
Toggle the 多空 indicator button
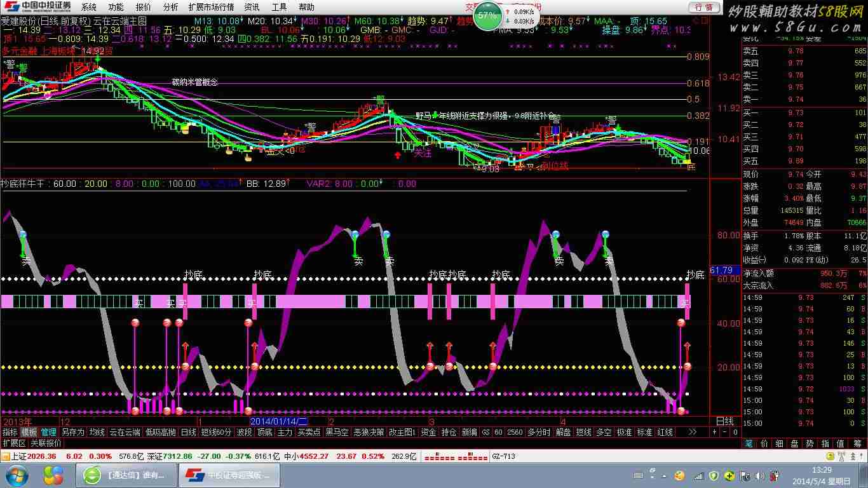pos(603,432)
